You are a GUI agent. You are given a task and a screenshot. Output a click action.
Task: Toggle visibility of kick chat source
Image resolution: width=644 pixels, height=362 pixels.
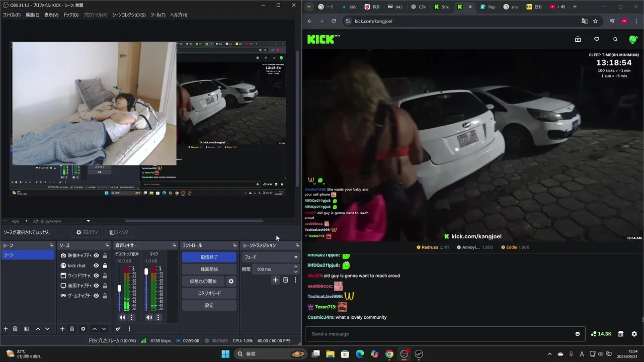coord(96,265)
